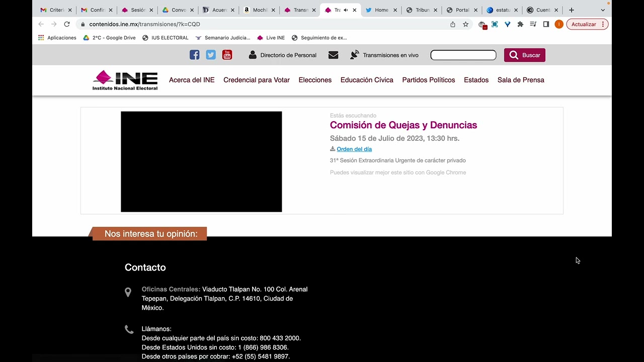Open Educación Cívica menu

[367, 80]
